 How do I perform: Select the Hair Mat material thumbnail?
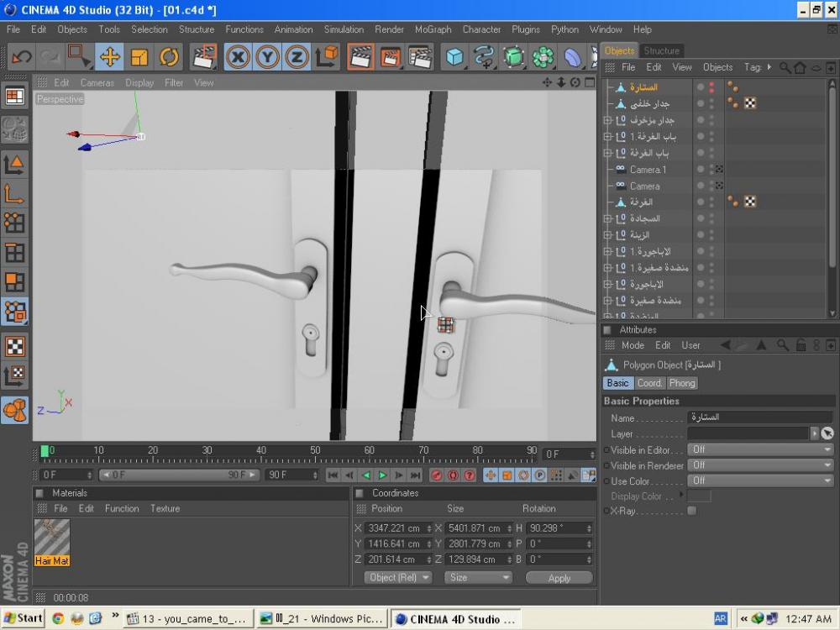pyautogui.click(x=51, y=537)
